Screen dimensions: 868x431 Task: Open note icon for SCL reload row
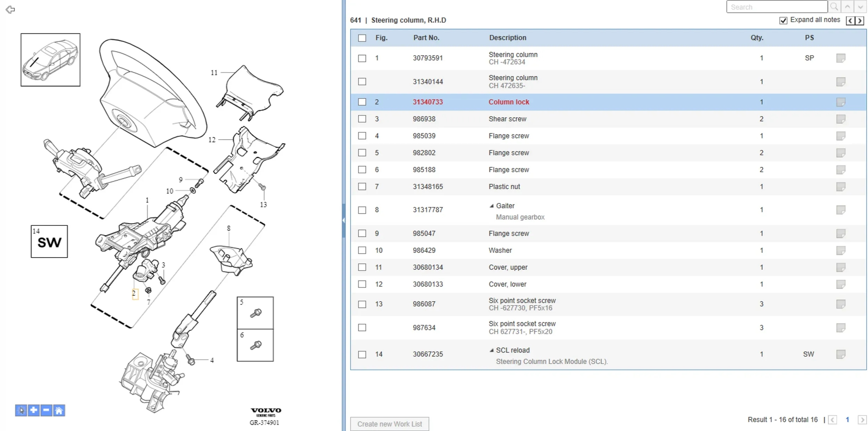841,354
